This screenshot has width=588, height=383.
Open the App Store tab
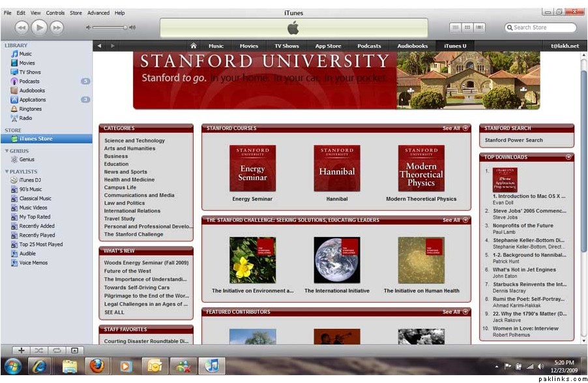pos(328,46)
